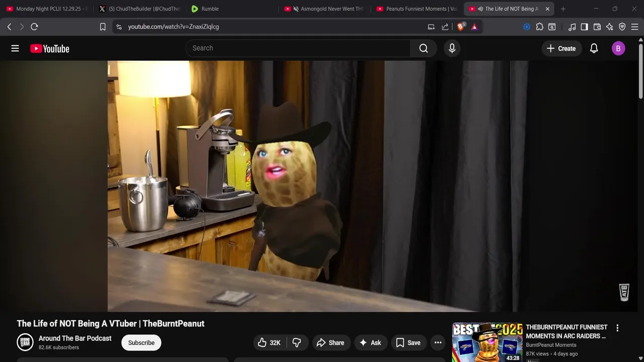
Task: Switch to Peanuts Funniest Moments tab
Action: click(417, 9)
